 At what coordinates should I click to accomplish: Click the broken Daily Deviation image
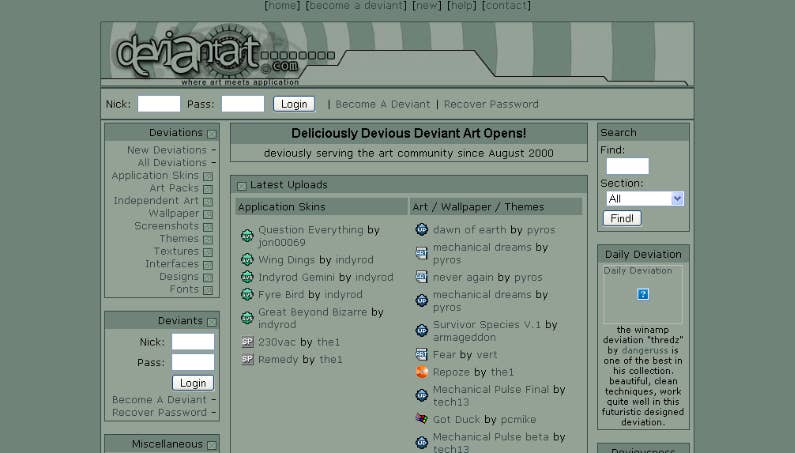pos(643,294)
